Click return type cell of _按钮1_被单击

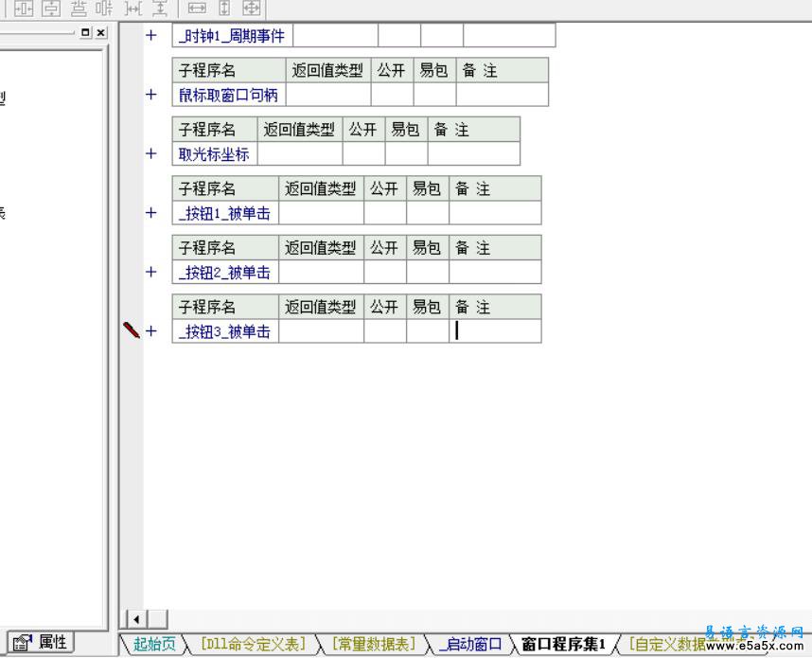click(321, 213)
